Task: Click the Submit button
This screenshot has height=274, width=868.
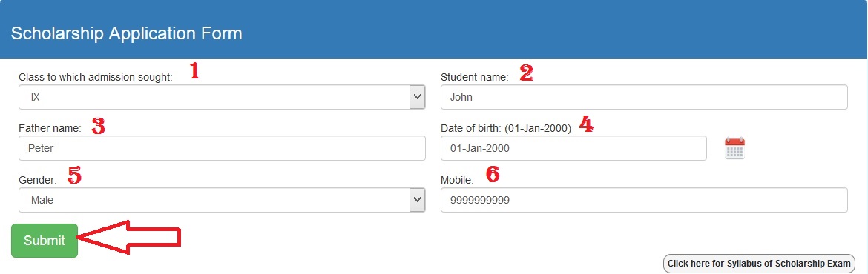Action: [x=45, y=240]
